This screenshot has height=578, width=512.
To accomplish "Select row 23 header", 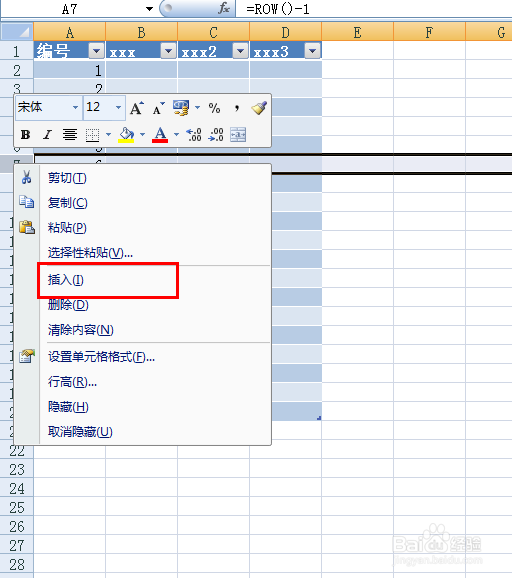I will (x=17, y=469).
